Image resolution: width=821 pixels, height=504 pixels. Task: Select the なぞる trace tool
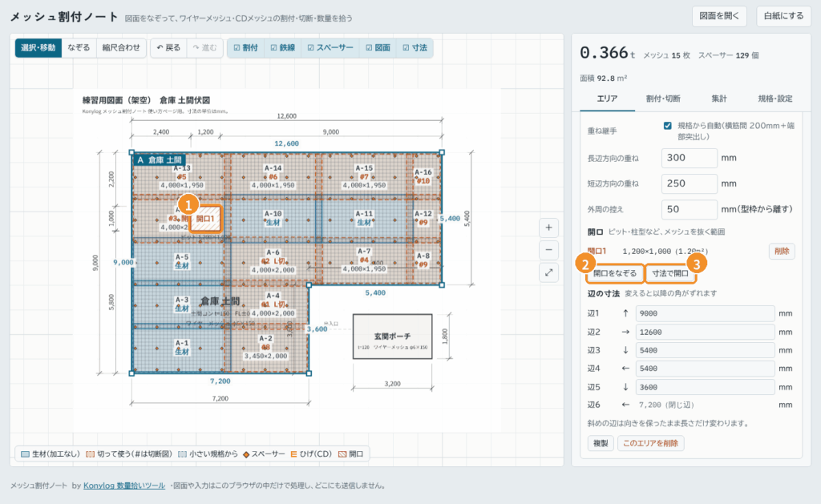point(79,47)
